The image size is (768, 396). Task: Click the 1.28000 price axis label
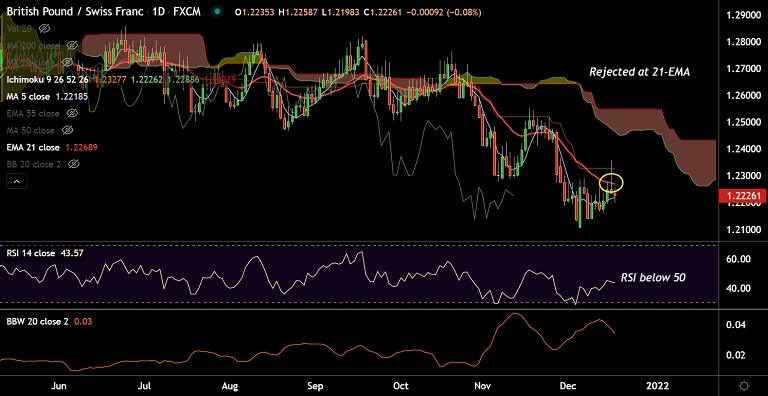(x=744, y=42)
